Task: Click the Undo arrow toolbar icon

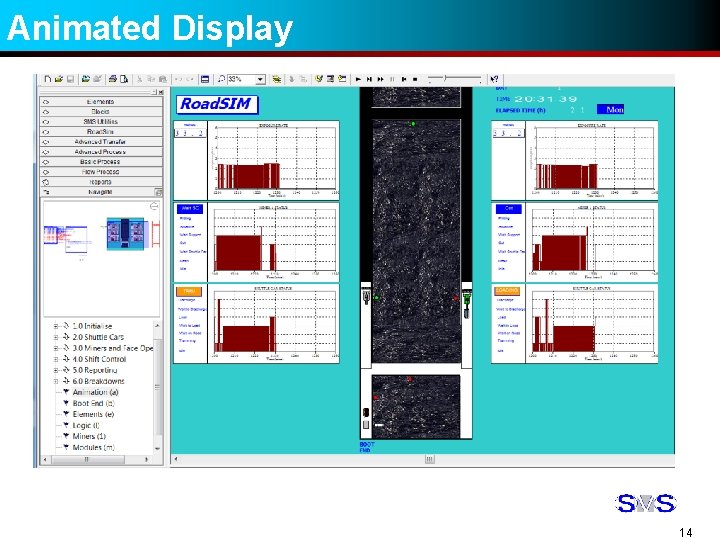Action: [x=178, y=79]
